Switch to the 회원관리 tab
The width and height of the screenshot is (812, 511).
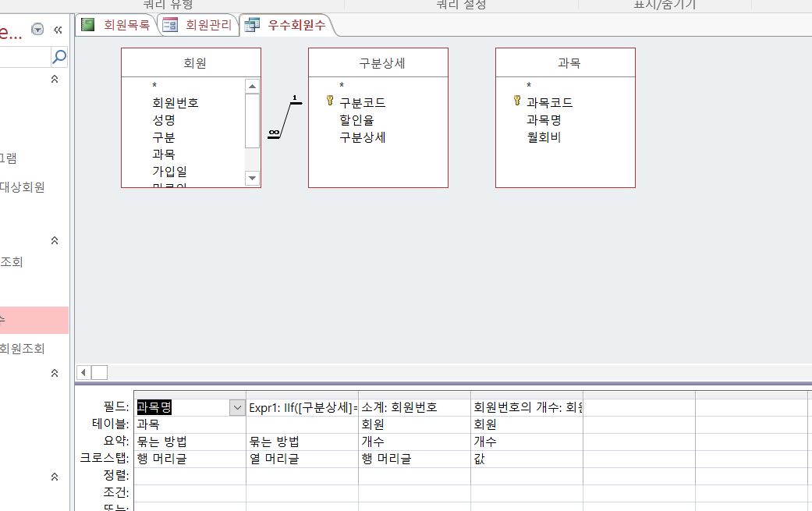coord(208,25)
